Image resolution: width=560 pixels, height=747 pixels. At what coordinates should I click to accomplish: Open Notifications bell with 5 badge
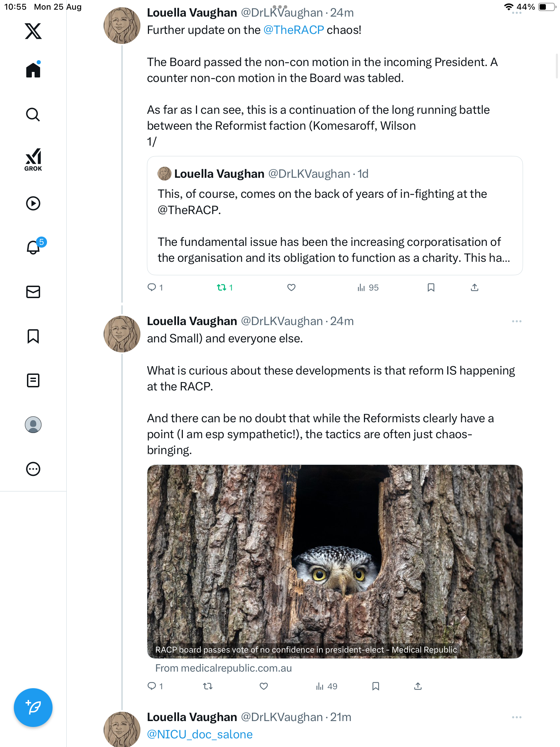pyautogui.click(x=34, y=247)
